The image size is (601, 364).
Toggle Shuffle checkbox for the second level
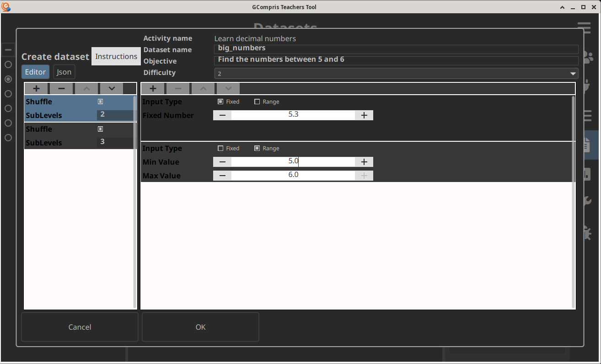100,129
